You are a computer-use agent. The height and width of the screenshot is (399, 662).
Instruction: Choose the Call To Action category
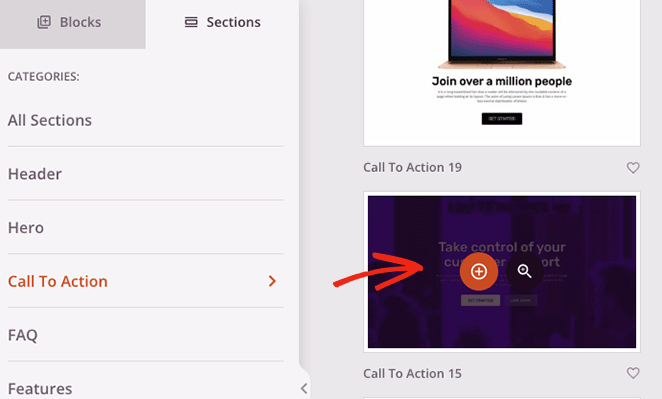[58, 281]
